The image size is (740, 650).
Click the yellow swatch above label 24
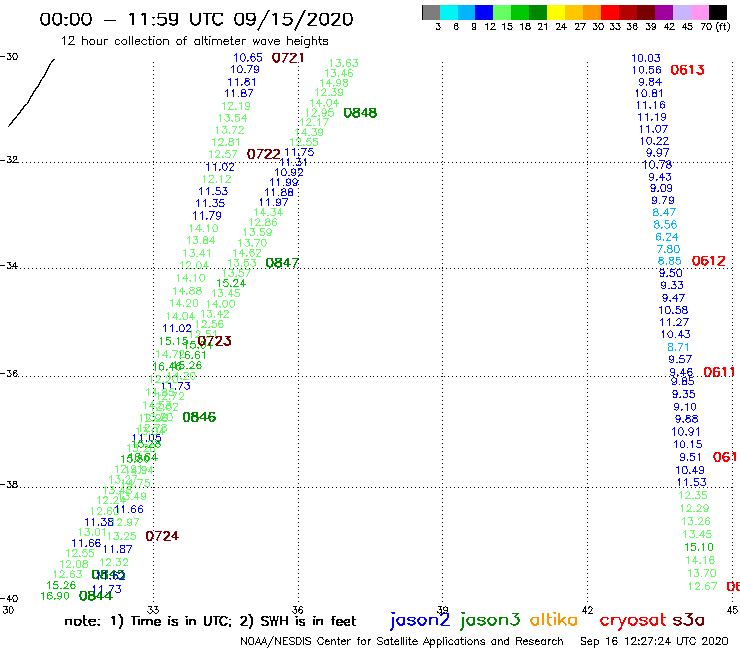(556, 12)
